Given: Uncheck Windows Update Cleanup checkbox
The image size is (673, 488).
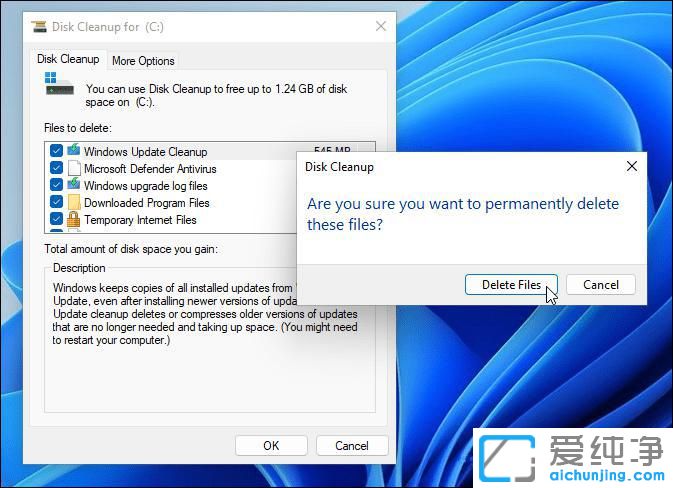Looking at the screenshot, I should (56, 151).
